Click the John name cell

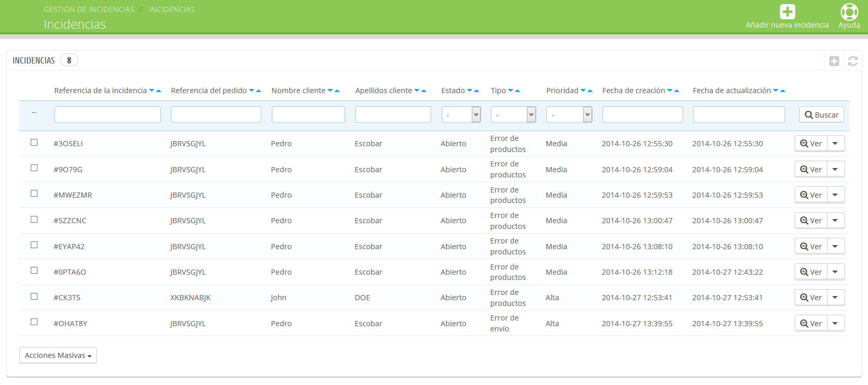coord(279,298)
